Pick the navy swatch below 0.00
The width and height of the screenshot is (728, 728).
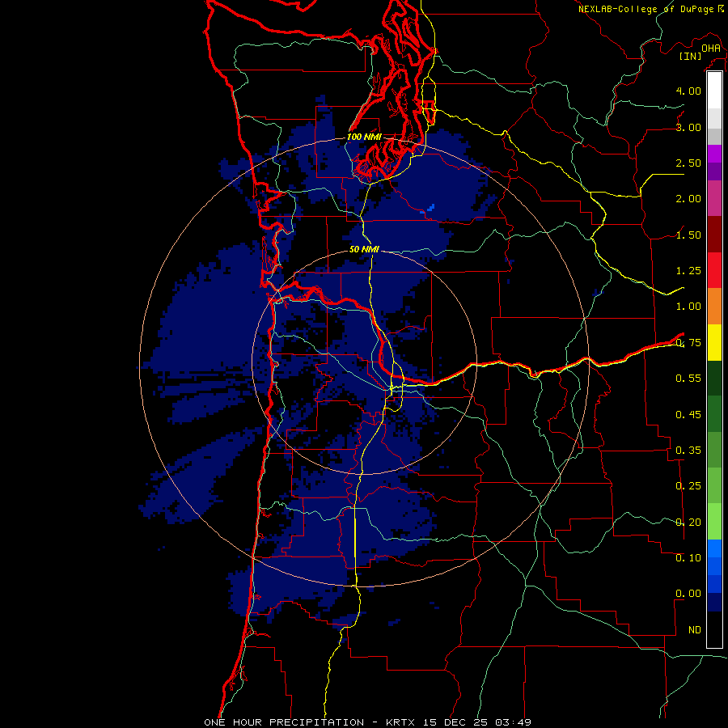pyautogui.click(x=714, y=602)
